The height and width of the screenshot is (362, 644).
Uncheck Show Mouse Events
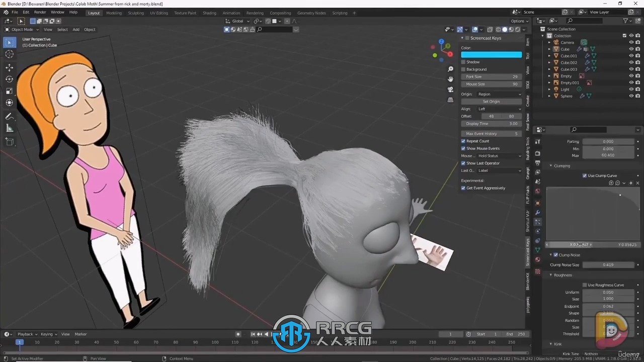(x=463, y=148)
